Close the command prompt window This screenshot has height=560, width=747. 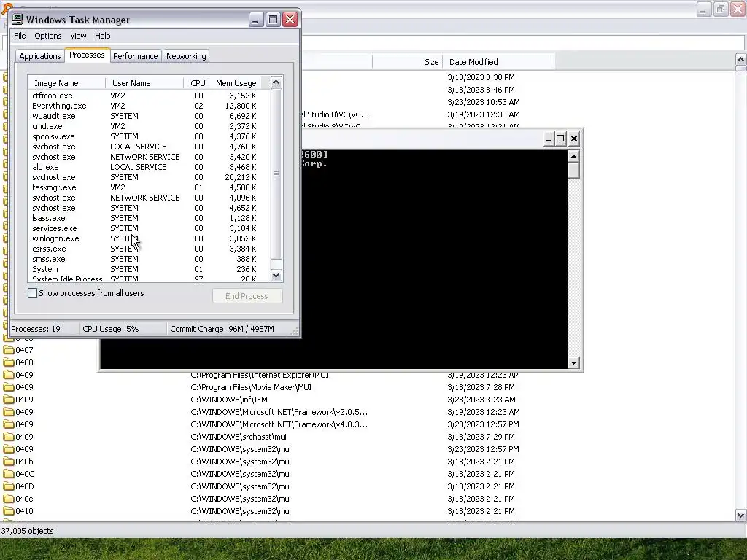(574, 139)
